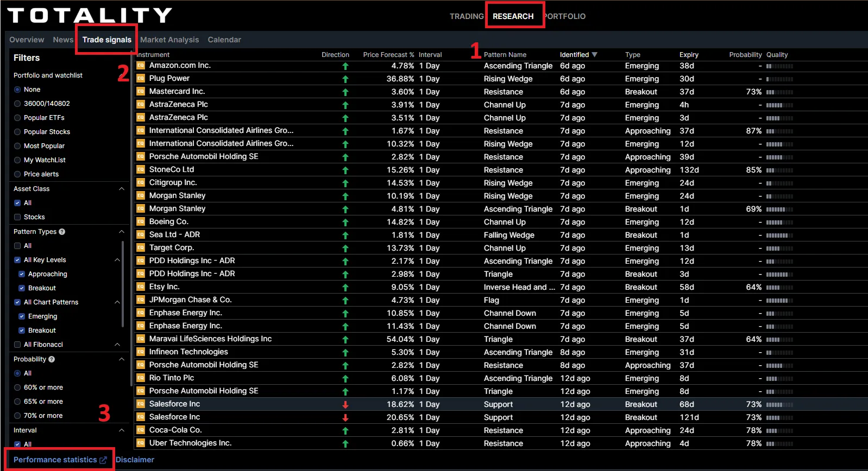Click the external link icon by Performance statistics
This screenshot has width=868, height=471.
103,460
